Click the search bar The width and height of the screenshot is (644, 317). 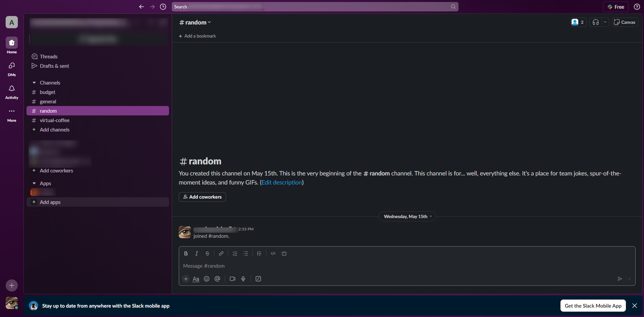coord(315,7)
